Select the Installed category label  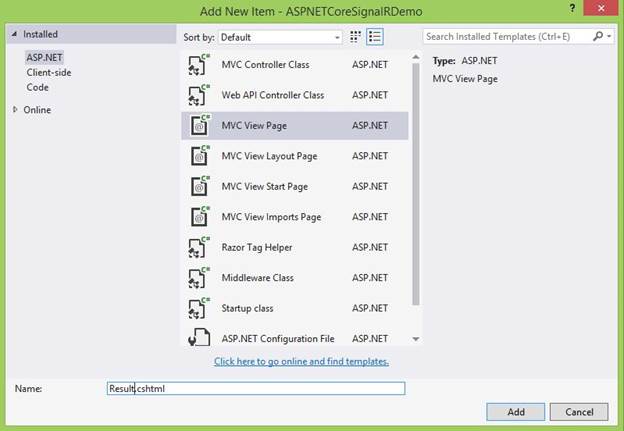point(40,34)
